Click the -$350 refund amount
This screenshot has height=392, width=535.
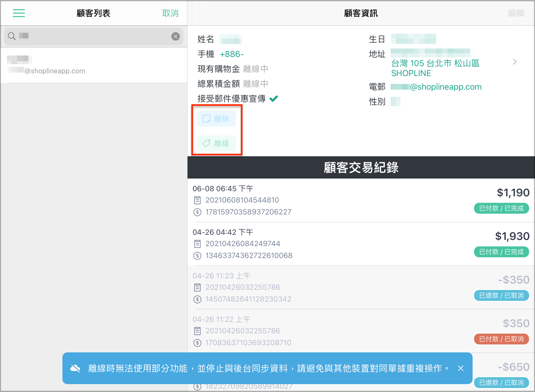tap(514, 280)
